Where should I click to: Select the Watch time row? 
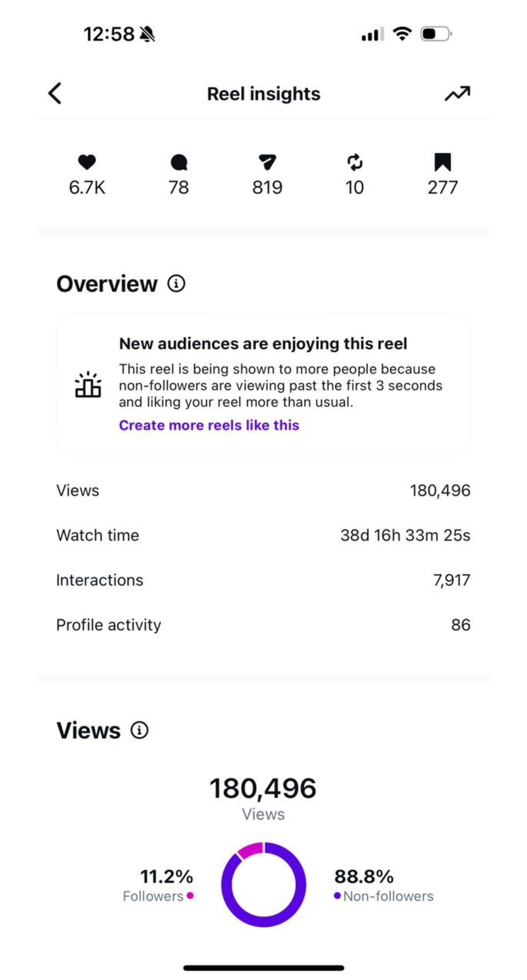263,535
